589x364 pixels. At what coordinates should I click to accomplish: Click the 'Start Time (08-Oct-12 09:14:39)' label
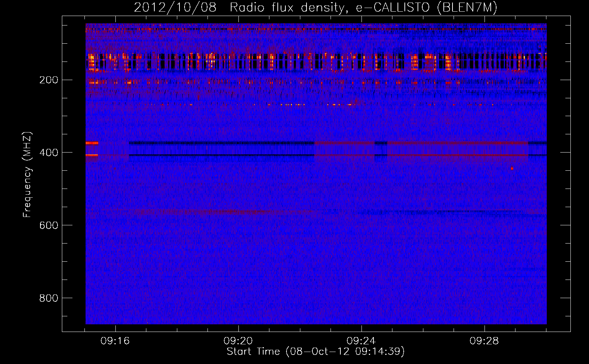[316, 352]
